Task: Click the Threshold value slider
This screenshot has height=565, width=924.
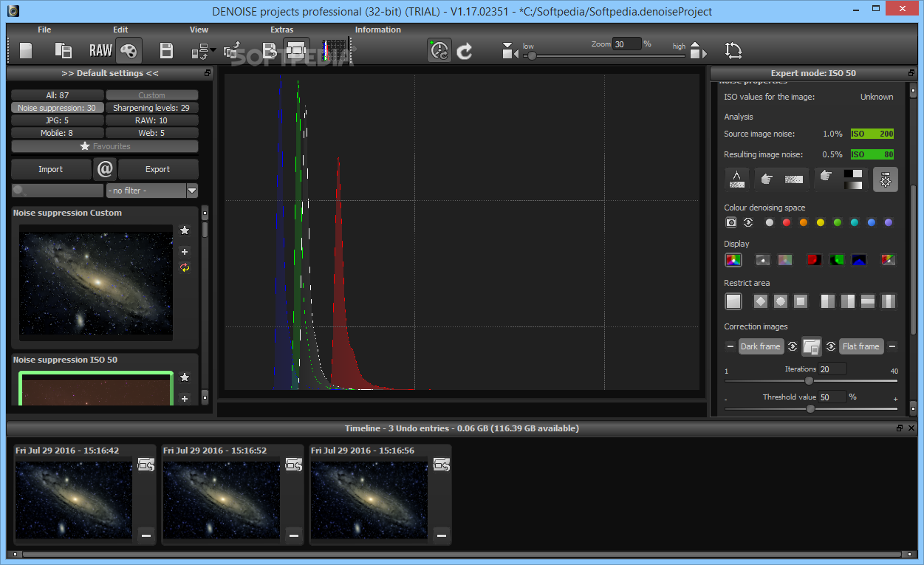Action: point(811,408)
